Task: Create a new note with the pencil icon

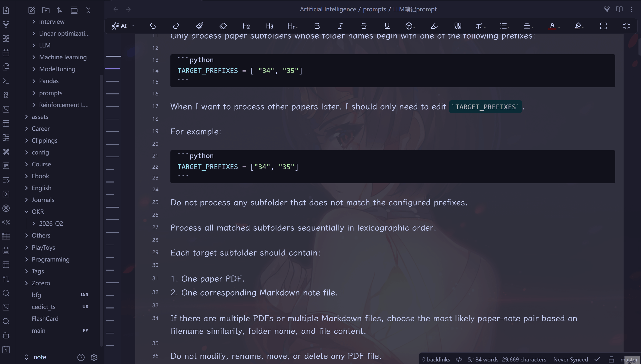Action: (32, 10)
